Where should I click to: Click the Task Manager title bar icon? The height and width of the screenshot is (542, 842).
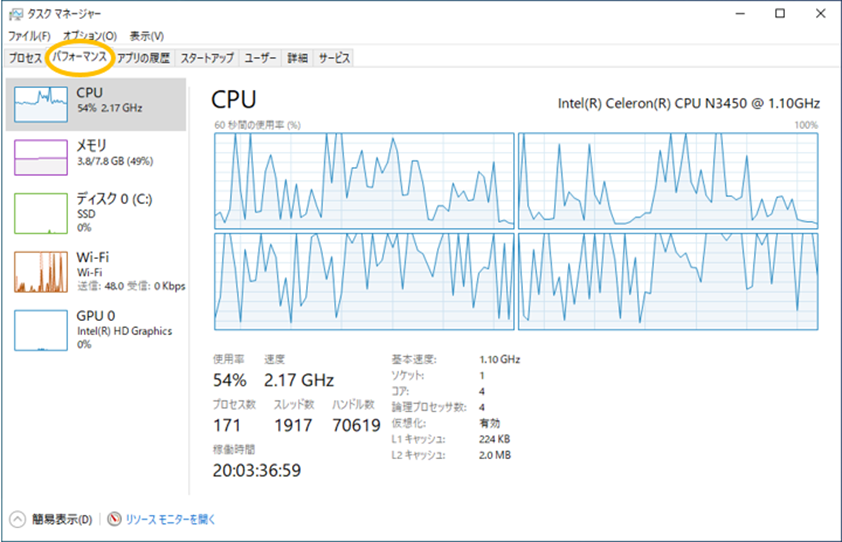point(16,14)
